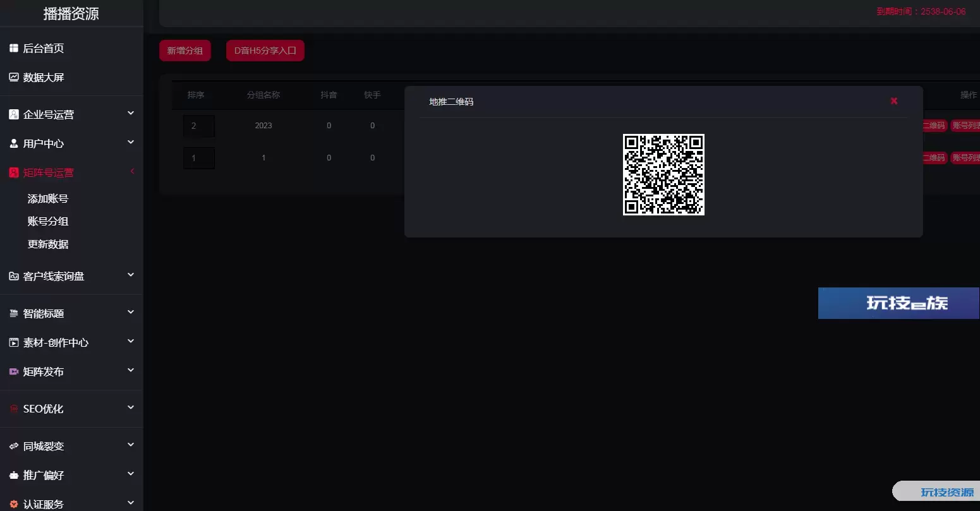Click the 播播资源 site title
The height and width of the screenshot is (511, 980).
pyautogui.click(x=71, y=13)
